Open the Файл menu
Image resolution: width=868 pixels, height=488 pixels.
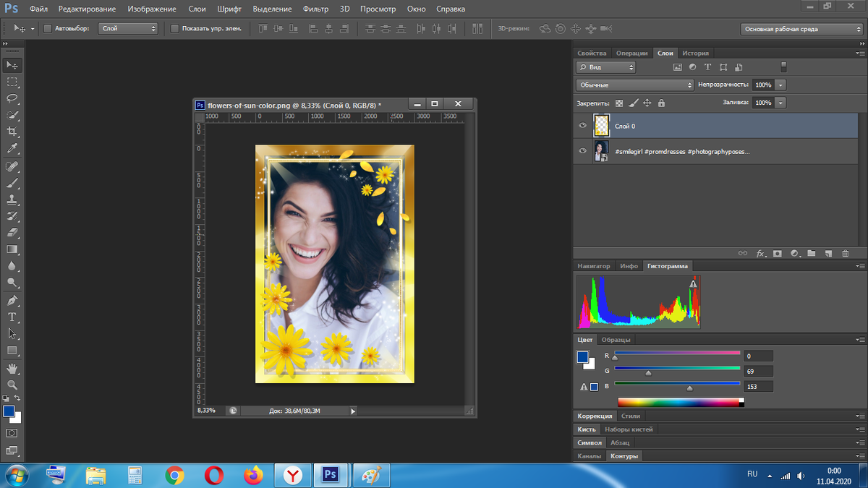pyautogui.click(x=39, y=9)
